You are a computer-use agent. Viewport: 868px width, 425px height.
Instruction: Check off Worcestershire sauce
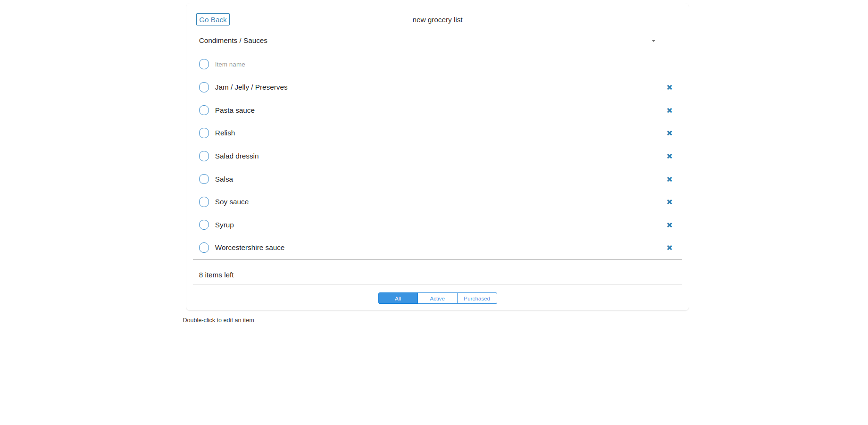click(x=204, y=248)
